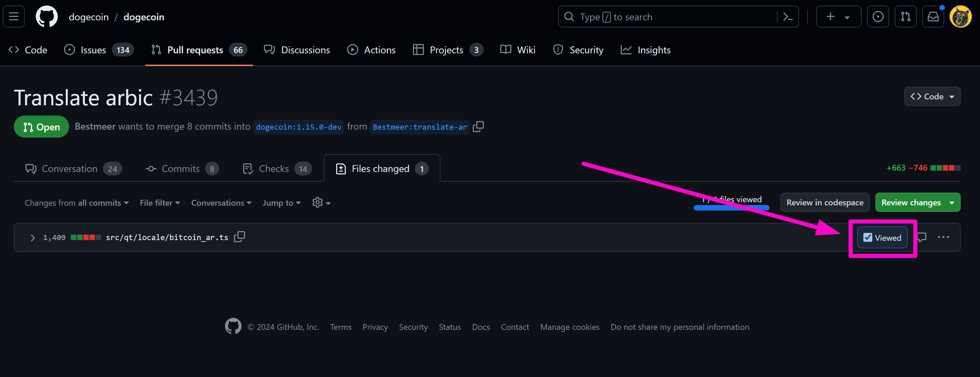Open Terms link in footer
The width and height of the screenshot is (980, 377).
pyautogui.click(x=341, y=327)
